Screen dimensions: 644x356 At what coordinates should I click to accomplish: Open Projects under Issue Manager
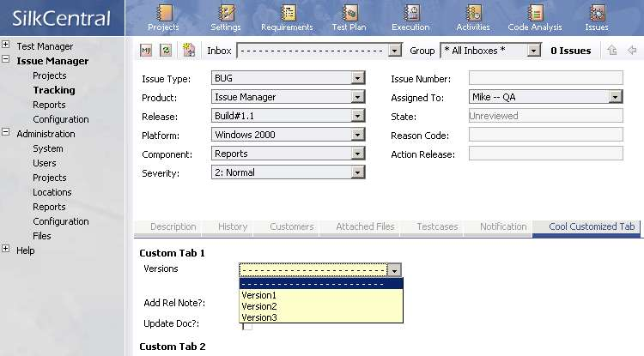click(x=50, y=75)
